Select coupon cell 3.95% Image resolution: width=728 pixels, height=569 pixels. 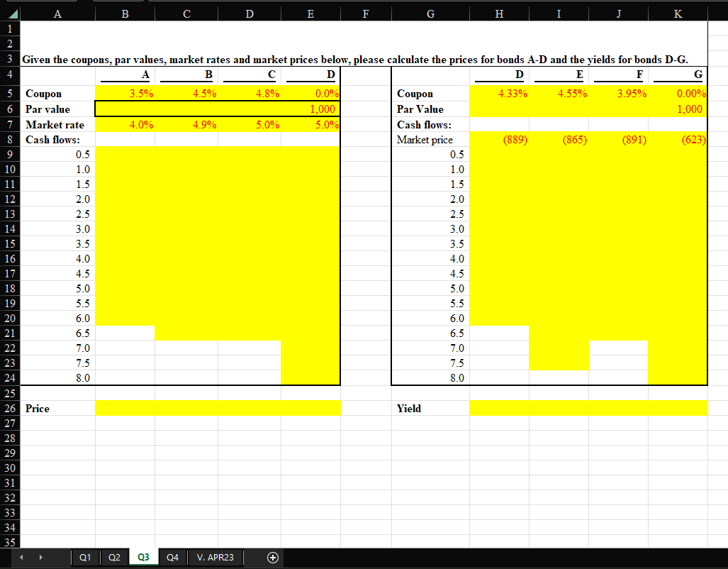tap(618, 94)
